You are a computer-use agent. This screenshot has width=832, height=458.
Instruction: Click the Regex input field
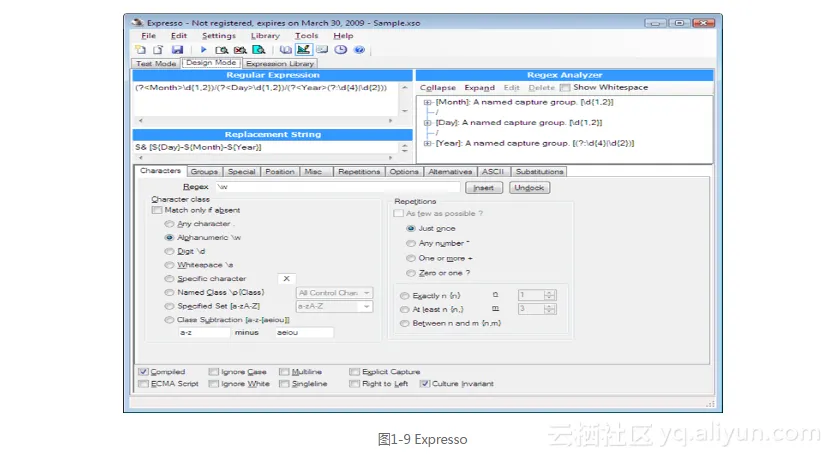coord(337,187)
